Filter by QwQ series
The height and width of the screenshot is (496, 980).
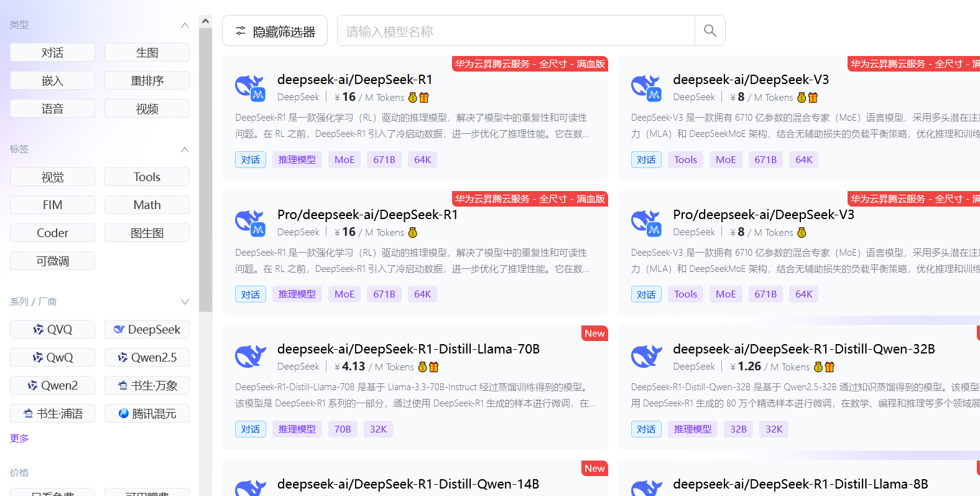52,357
